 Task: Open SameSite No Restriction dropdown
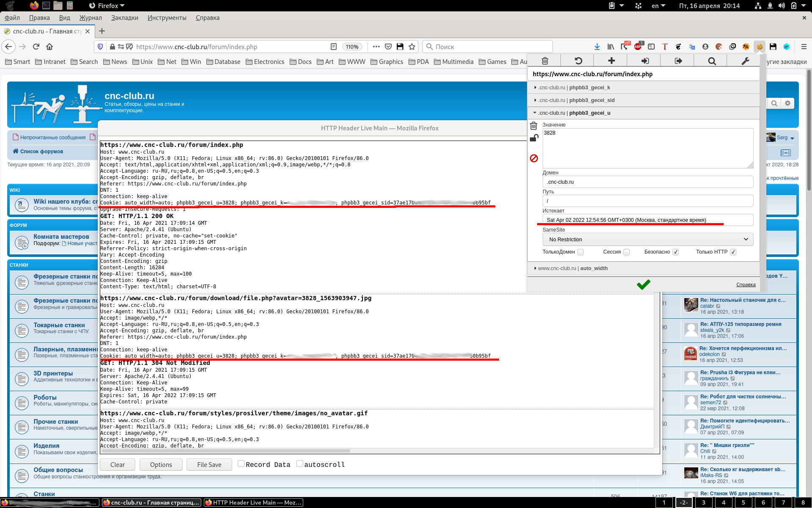point(647,239)
